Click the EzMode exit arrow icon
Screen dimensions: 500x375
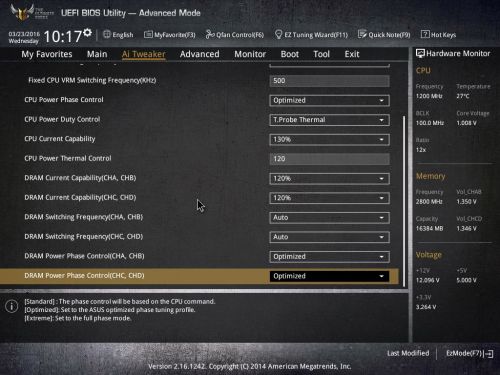pos(489,354)
